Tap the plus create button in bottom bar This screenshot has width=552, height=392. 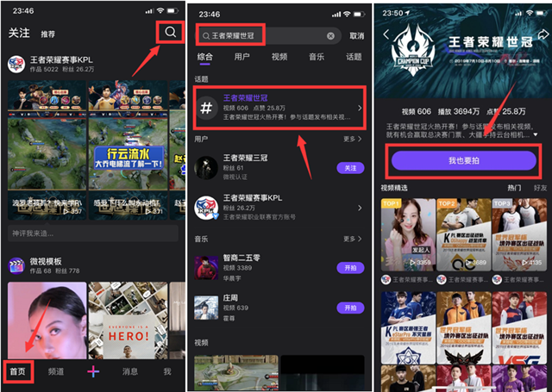click(93, 371)
